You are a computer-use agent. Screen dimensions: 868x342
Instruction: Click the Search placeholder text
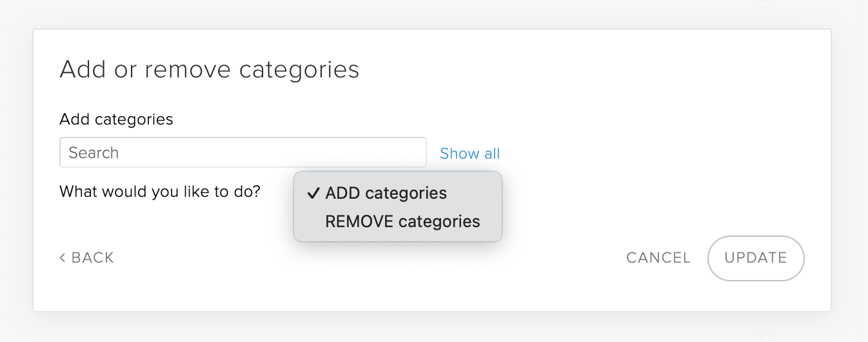click(94, 153)
